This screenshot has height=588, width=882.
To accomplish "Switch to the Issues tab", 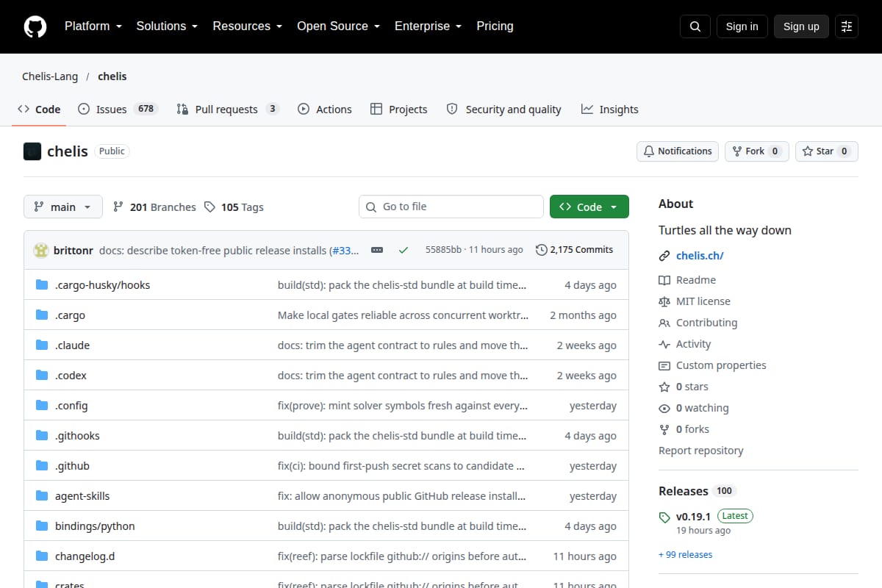I will pos(118,110).
